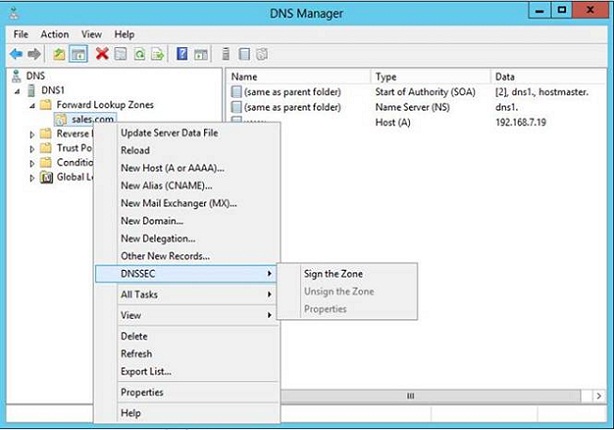Screen dimensions: 614x430
Task: Choose New Mail Exchanger (MX)...
Action: click(186, 203)
